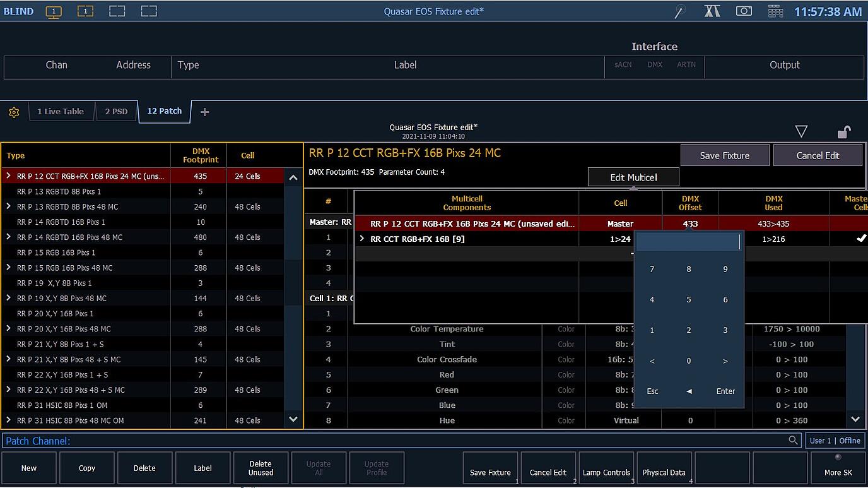Select the monitor 1 display icon in the top bar
Screen dimensions: 868x488
pyautogui.click(x=54, y=11)
